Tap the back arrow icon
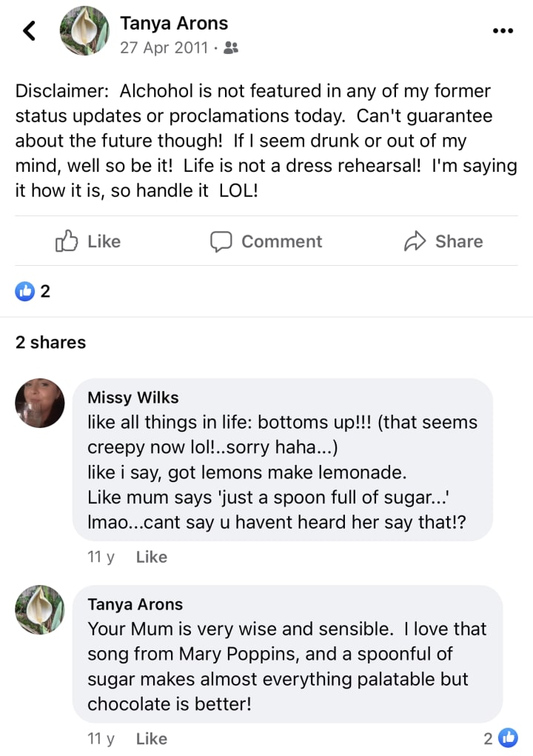This screenshot has height=756, width=533. click(29, 30)
